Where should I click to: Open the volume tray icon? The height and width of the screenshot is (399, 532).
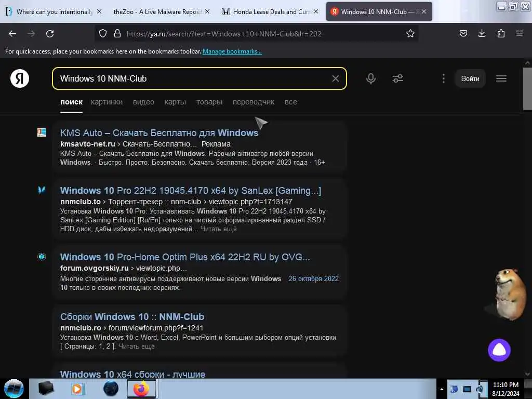479,389
